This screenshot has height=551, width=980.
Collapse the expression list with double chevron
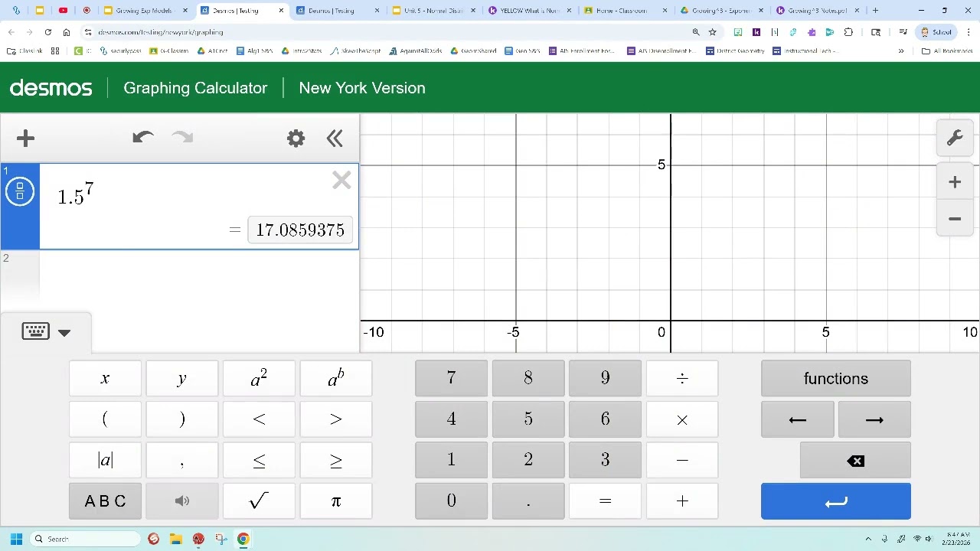[335, 139]
